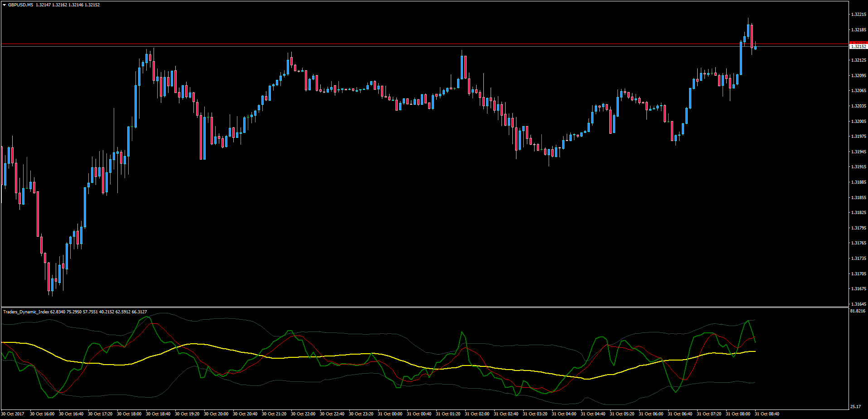This screenshot has height=419, width=868.
Task: Click indicator scale value 25.17
Action: [856, 407]
